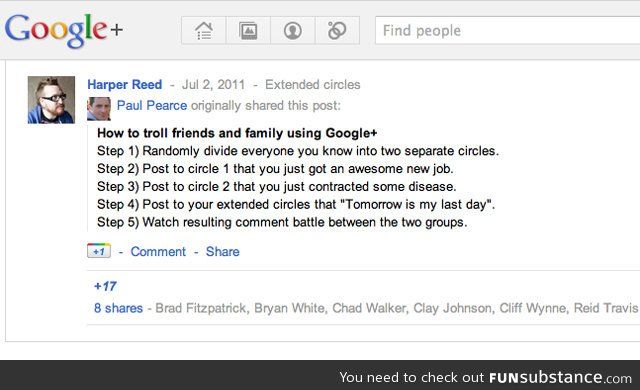Open the Circles icon in toolbar

(x=337, y=31)
